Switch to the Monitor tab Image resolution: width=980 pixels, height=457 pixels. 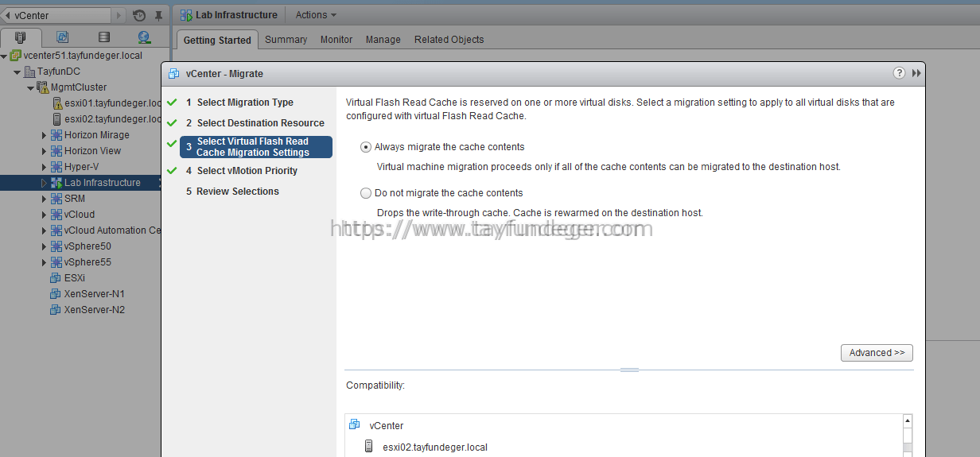coord(336,40)
